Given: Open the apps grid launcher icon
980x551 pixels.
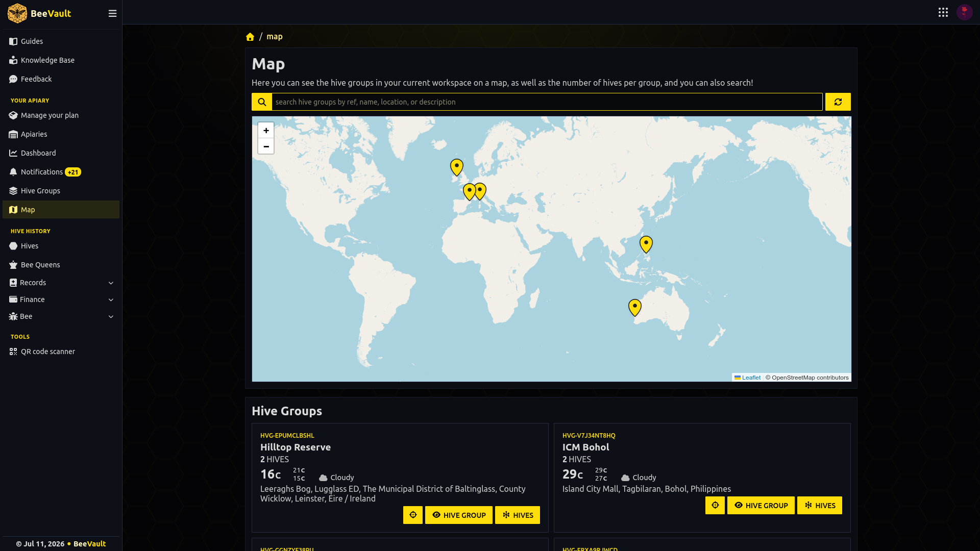Looking at the screenshot, I should click(x=943, y=12).
